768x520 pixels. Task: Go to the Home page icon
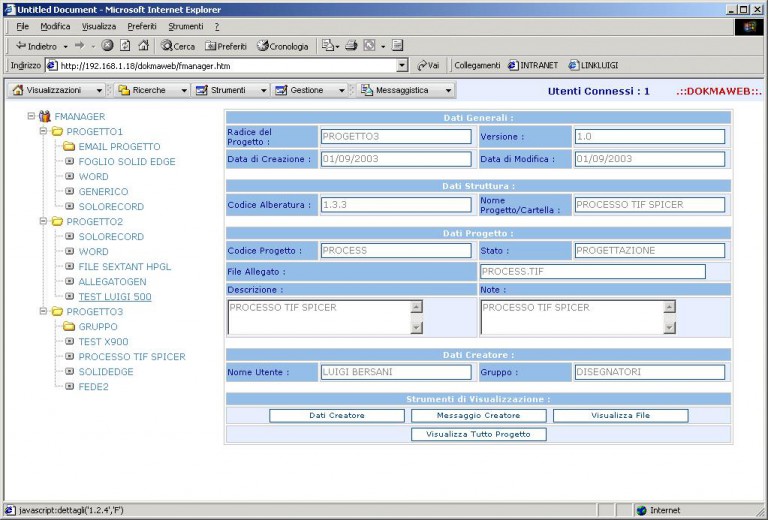[143, 46]
